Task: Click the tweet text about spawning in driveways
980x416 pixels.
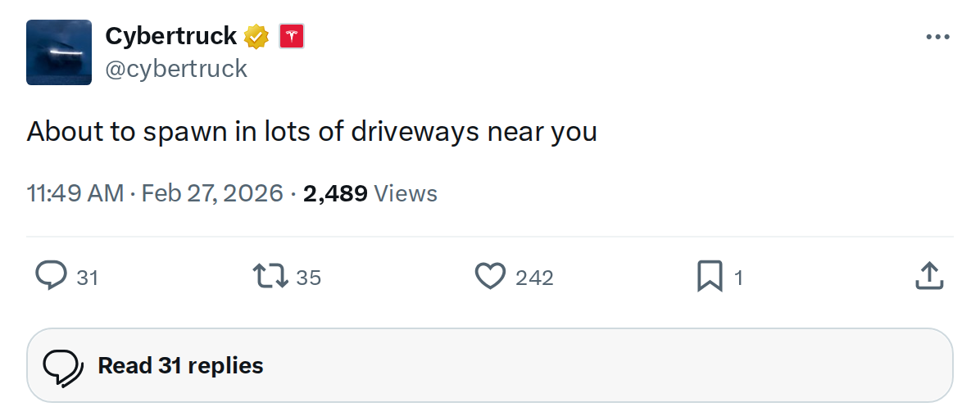Action: tap(311, 131)
